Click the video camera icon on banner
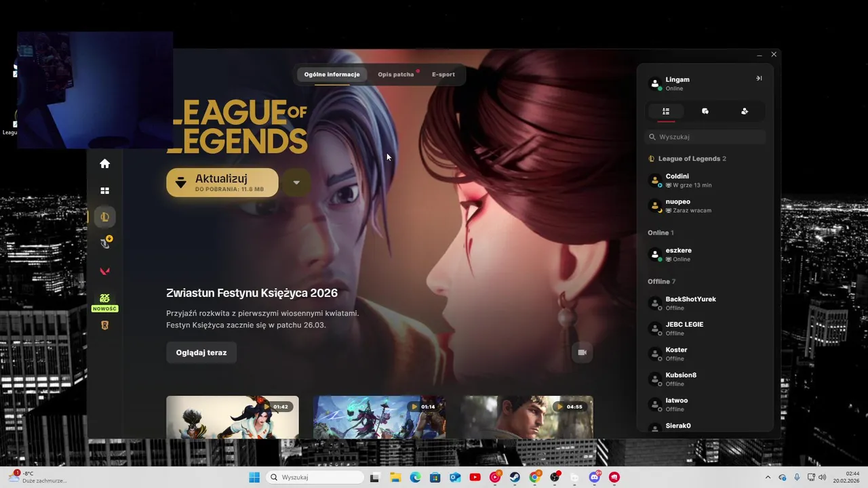Image resolution: width=868 pixels, height=488 pixels. pos(582,352)
